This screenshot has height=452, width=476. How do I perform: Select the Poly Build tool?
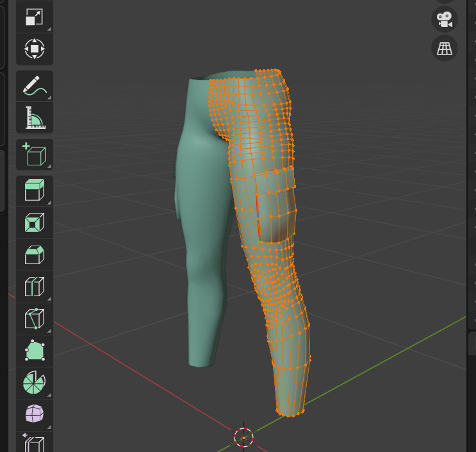click(x=35, y=351)
